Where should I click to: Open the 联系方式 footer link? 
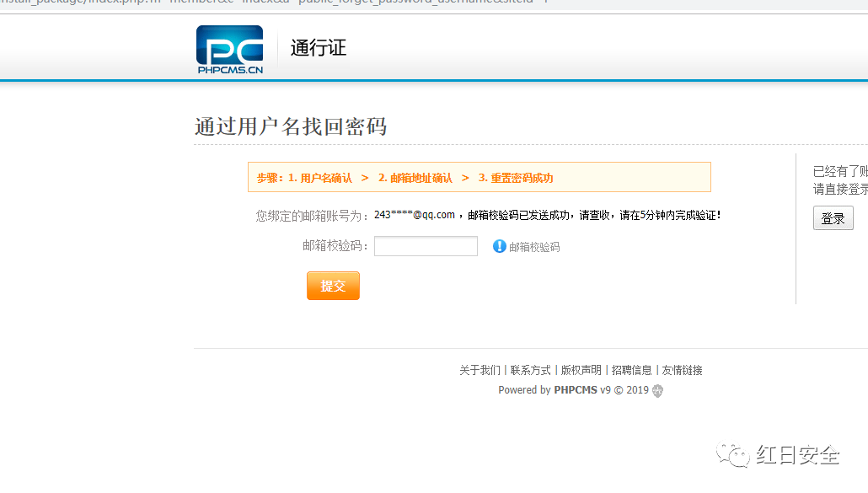530,370
